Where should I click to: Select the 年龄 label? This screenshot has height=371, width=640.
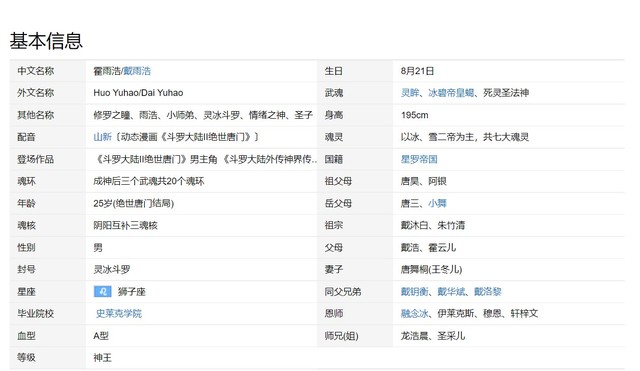tap(26, 203)
